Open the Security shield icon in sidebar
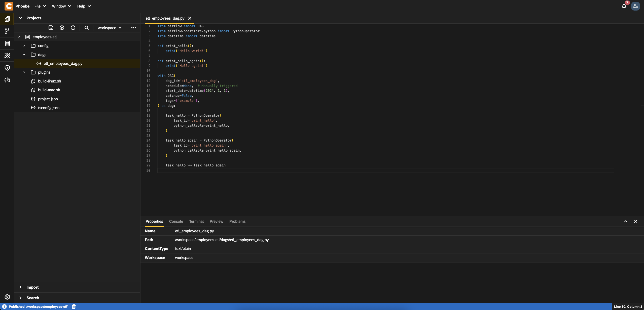Image resolution: width=644 pixels, height=310 pixels. pyautogui.click(x=7, y=68)
